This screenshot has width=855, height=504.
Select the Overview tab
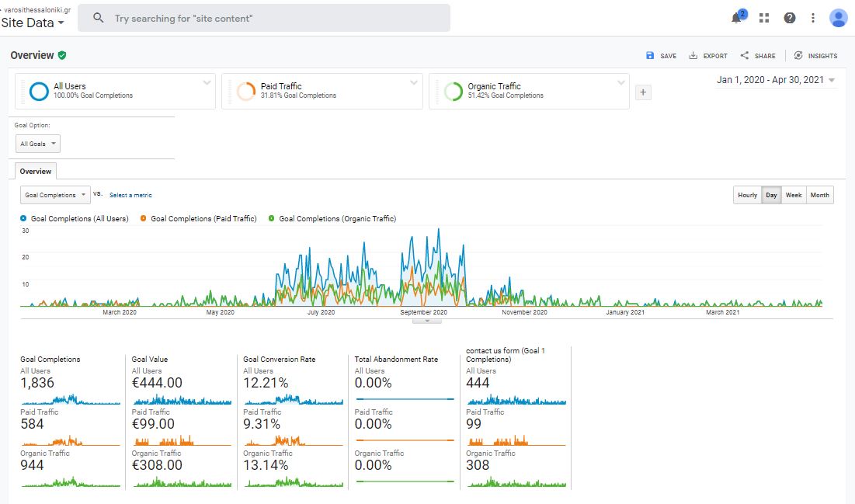(x=36, y=172)
